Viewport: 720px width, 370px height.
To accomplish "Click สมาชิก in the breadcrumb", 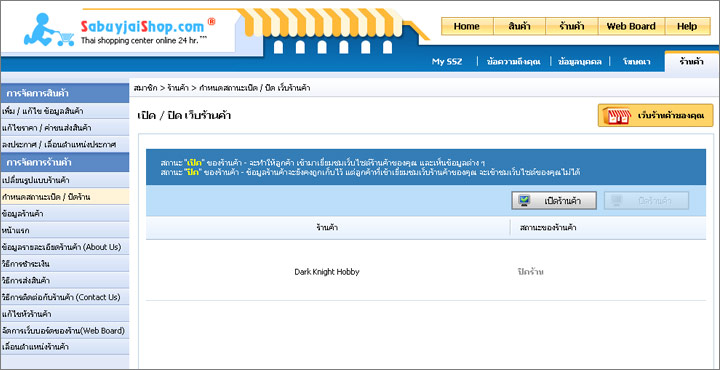I will [146, 88].
